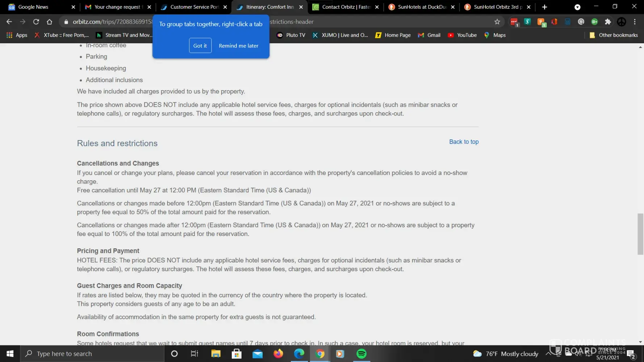Open the media player taskbar icon

coord(340,354)
